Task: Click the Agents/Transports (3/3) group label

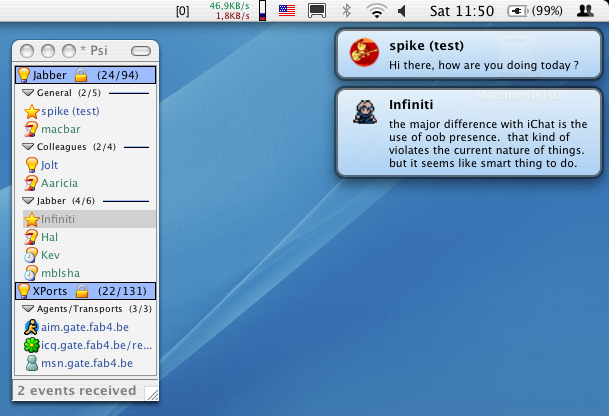Action: click(94, 309)
